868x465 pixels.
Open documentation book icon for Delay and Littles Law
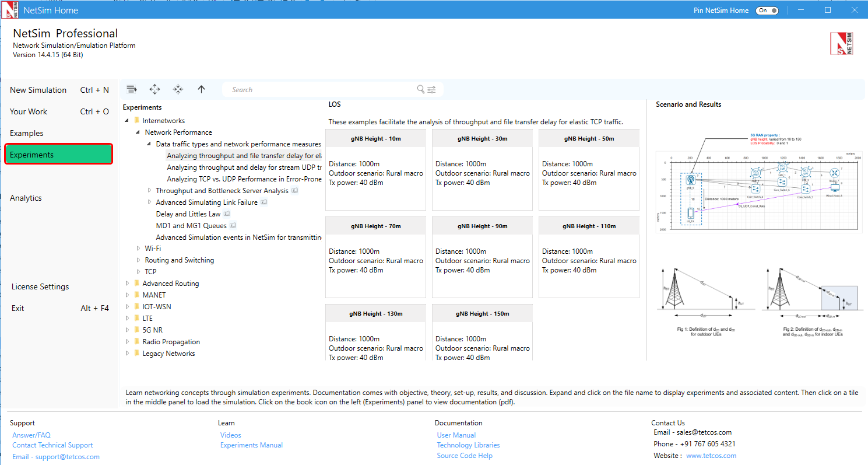pyautogui.click(x=227, y=214)
